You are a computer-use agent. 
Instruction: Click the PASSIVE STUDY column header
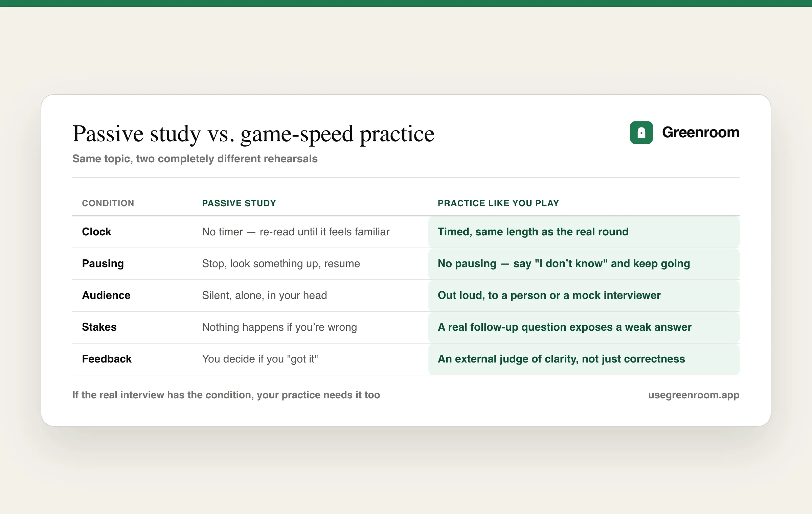[x=239, y=203]
